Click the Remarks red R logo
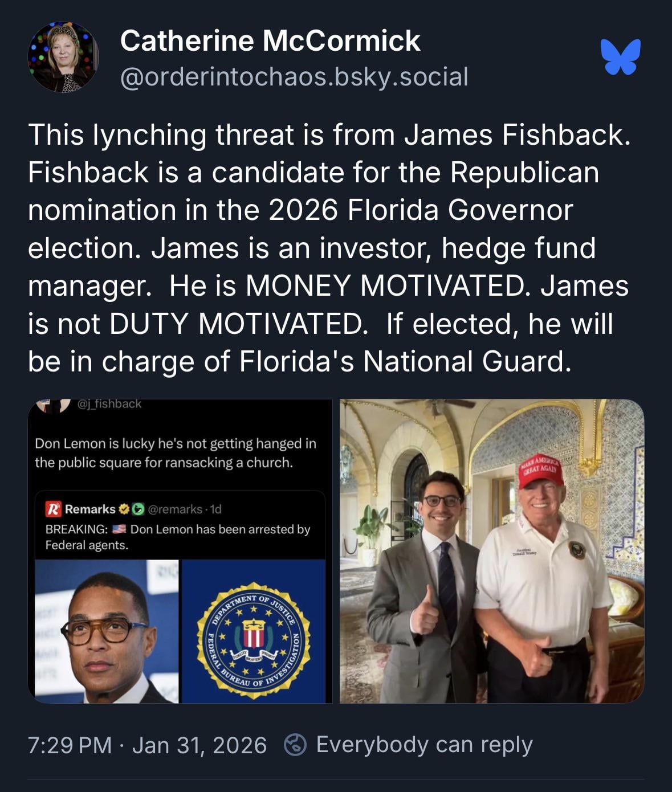This screenshot has height=792, width=672. [x=53, y=509]
